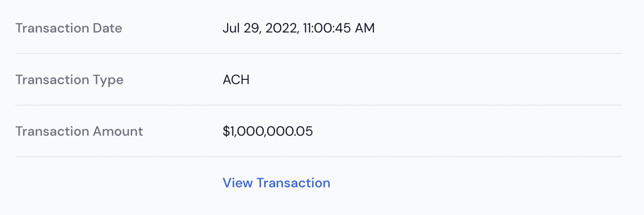Click the 11:00:45 AM time text
This screenshot has height=215, width=644.
339,28
